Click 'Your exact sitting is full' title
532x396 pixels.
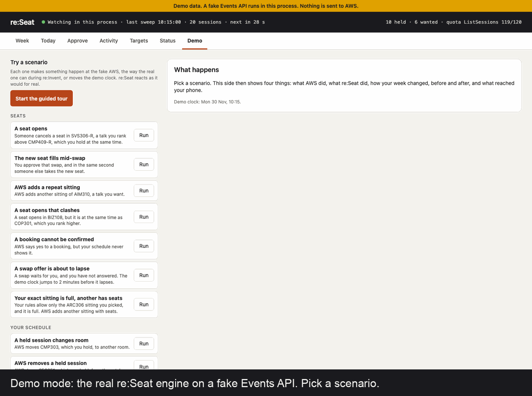68,298
